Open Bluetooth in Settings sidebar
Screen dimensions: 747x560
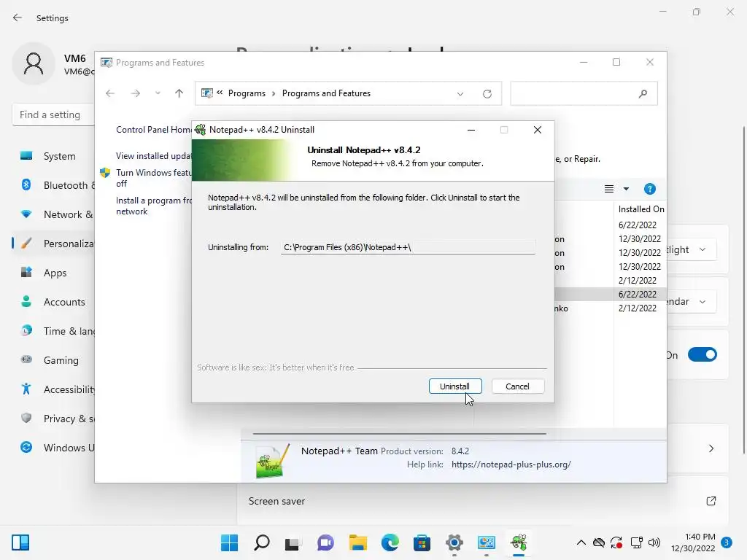point(53,185)
